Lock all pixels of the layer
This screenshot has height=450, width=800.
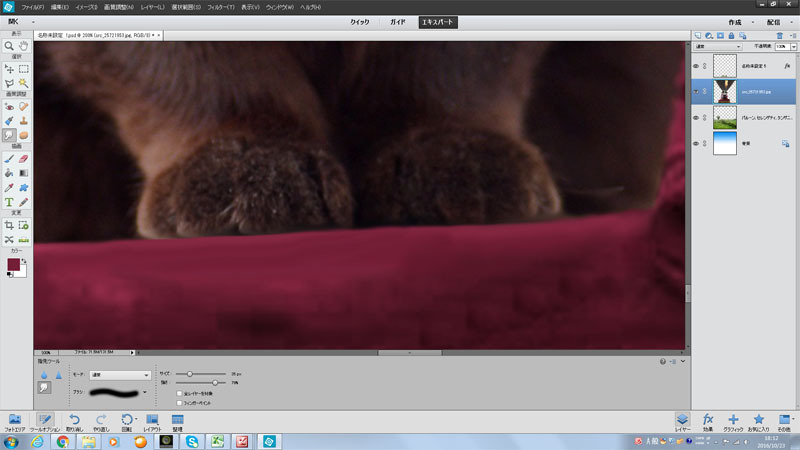[x=731, y=36]
